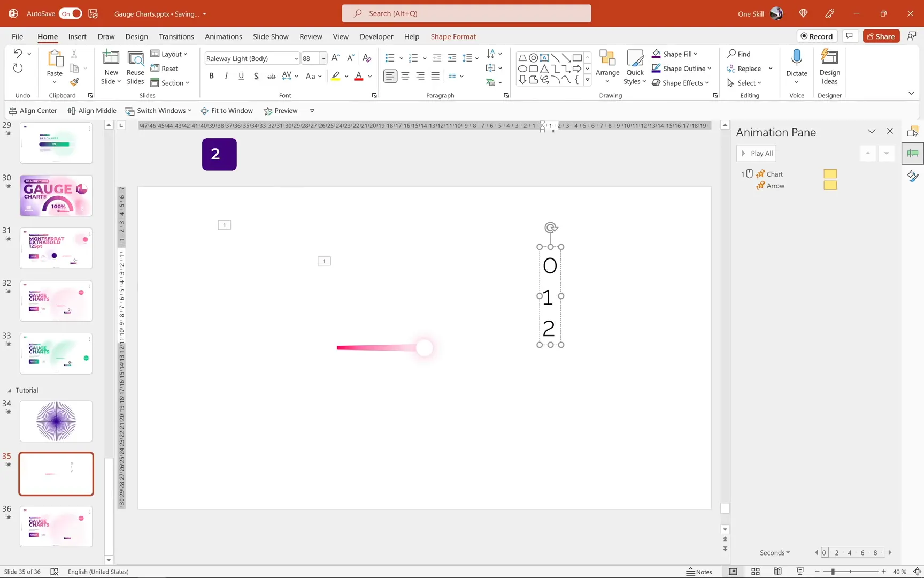Toggle AutoSave off
This screenshot has width=924, height=578.
click(x=70, y=13)
